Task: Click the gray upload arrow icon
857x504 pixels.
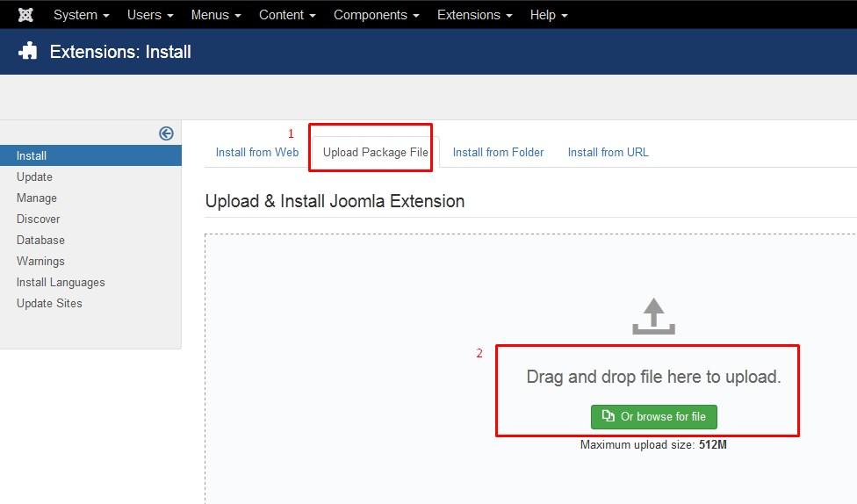Action: (653, 316)
